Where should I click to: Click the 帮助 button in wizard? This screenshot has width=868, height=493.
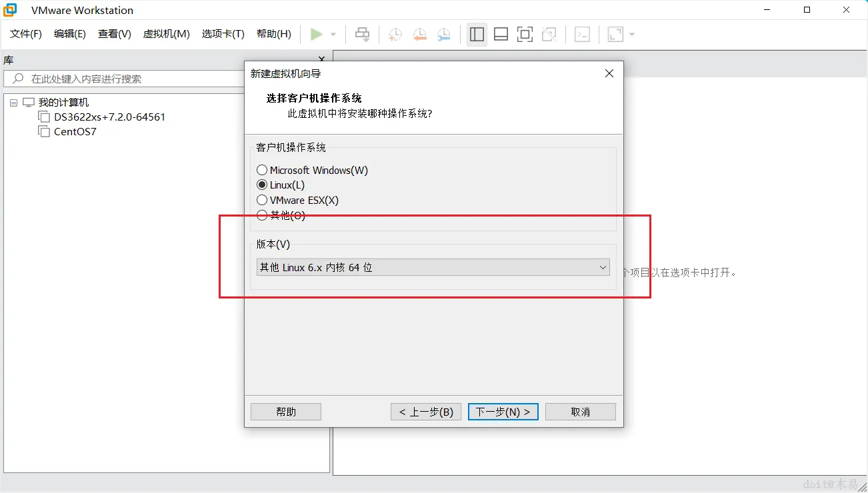[286, 412]
